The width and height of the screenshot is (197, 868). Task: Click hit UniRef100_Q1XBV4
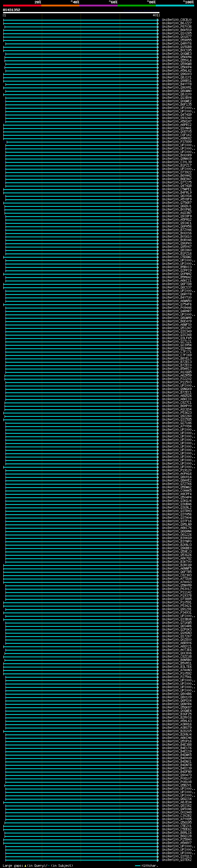click(176, 98)
